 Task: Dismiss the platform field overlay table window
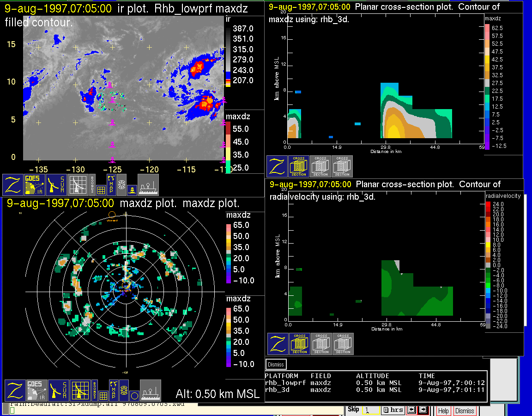pyautogui.click(x=276, y=364)
